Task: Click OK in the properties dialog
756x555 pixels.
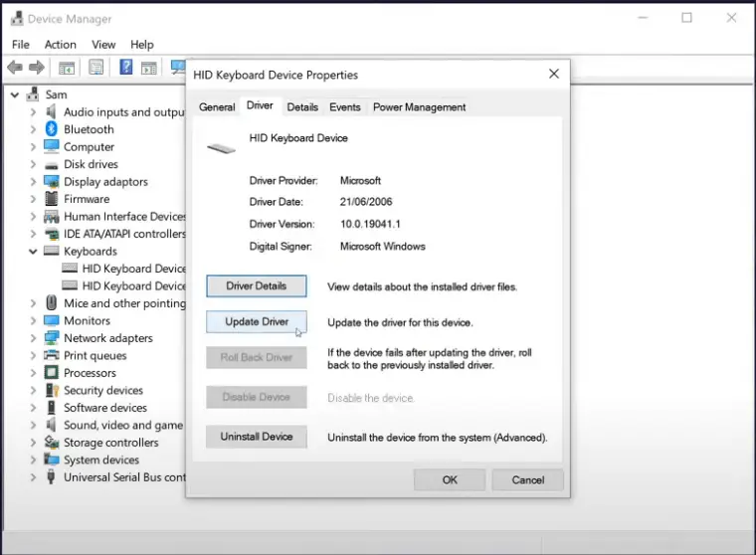Action: pyautogui.click(x=450, y=479)
